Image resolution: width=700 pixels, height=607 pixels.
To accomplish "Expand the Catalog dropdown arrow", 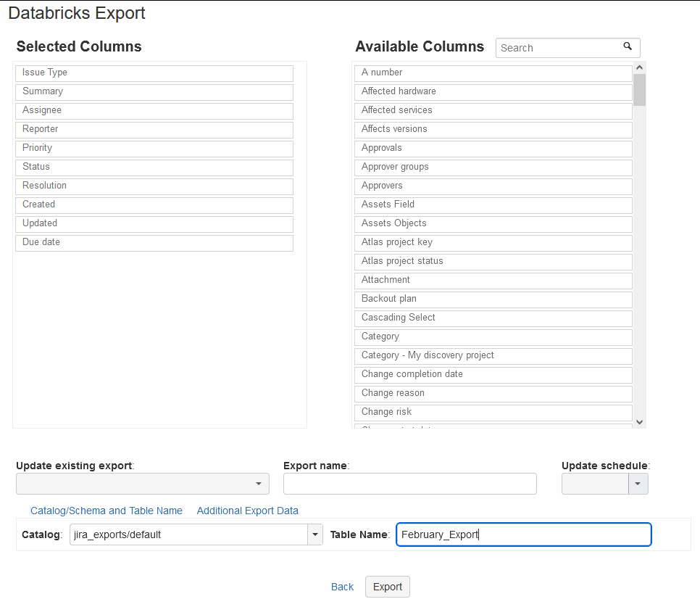I will pos(314,534).
